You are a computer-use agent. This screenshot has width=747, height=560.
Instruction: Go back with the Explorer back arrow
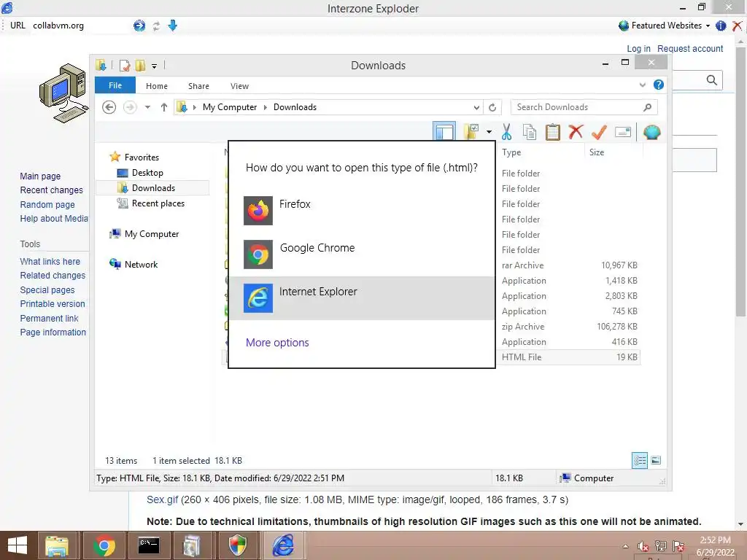tap(109, 107)
